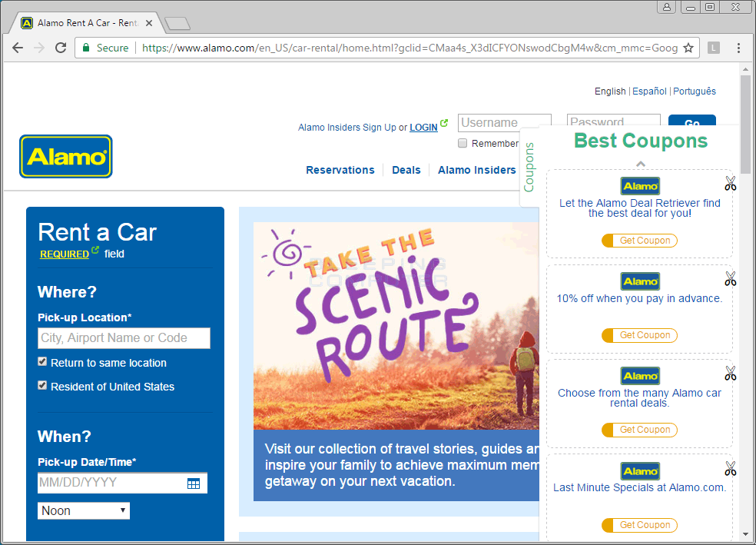Click scissors icon on Deal Retriever coupon
Screen dimensions: 756x545
730,183
